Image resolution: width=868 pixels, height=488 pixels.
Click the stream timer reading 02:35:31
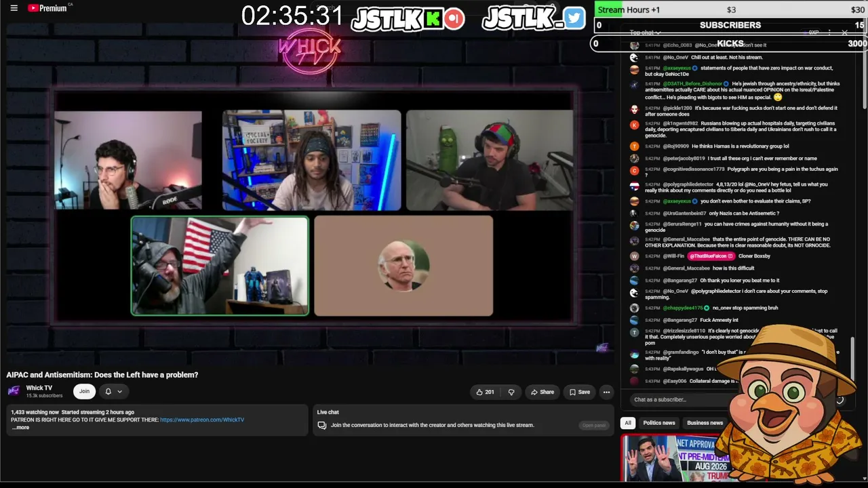(x=292, y=16)
